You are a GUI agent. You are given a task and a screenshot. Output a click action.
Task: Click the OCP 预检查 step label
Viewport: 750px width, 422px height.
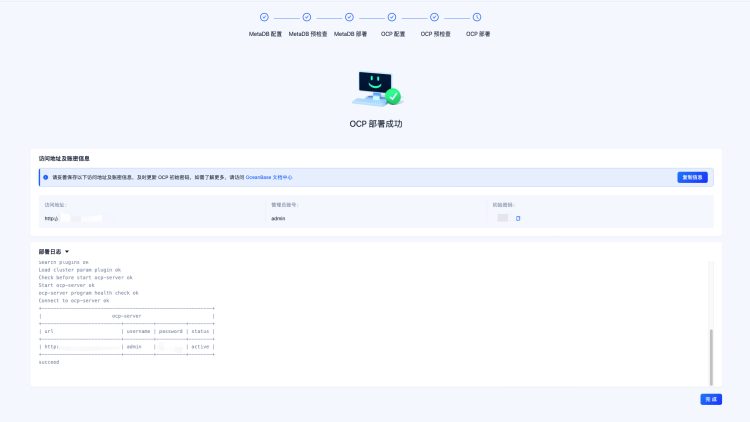435,34
